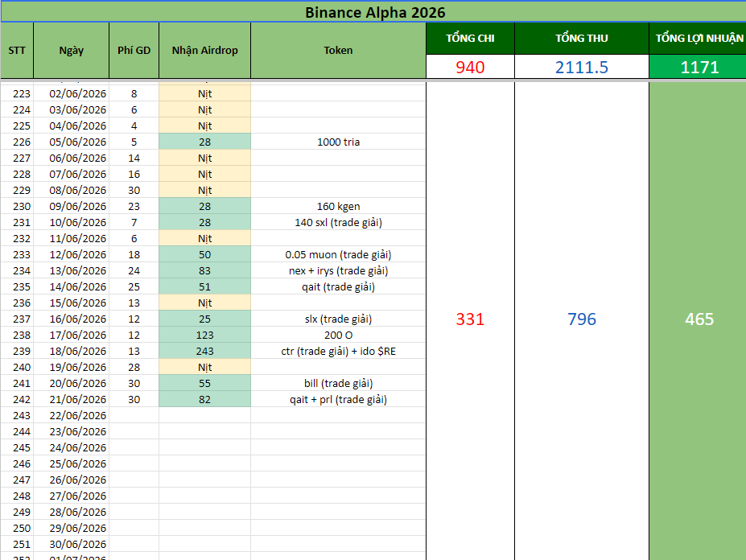The height and width of the screenshot is (560, 746).
Task: Select the date cell 02/06/2026
Action: click(72, 93)
